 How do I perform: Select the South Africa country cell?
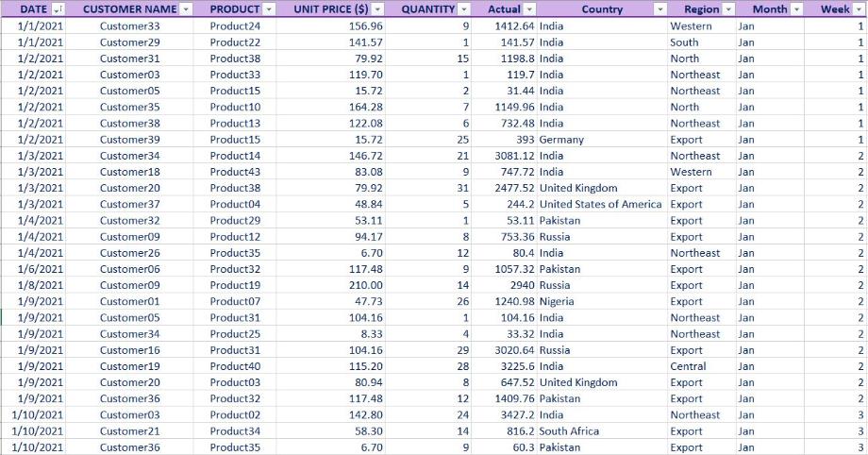coord(570,431)
